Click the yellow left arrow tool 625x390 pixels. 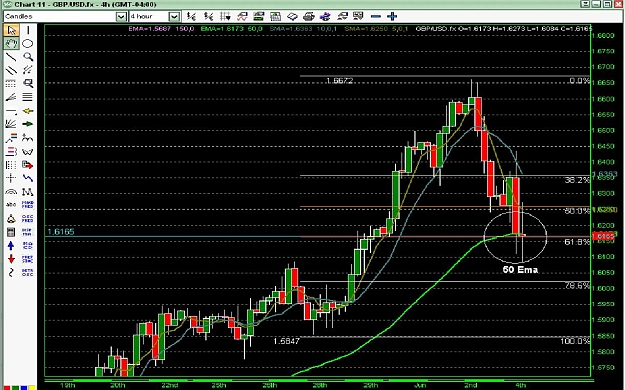[x=28, y=111]
